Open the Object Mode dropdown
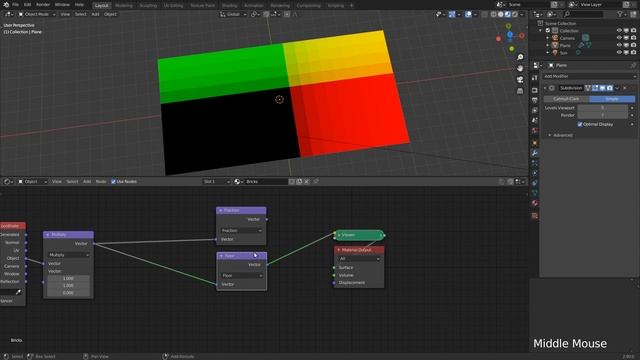The image size is (640, 360). [x=37, y=14]
